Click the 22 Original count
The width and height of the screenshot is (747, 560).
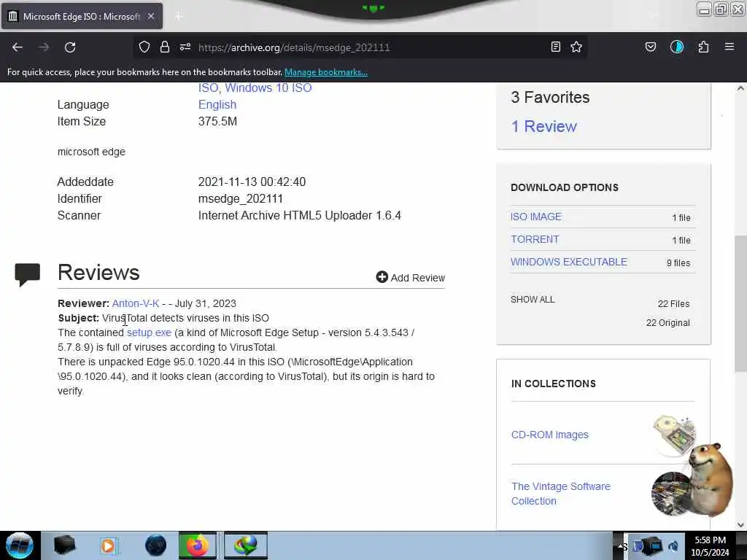668,323
